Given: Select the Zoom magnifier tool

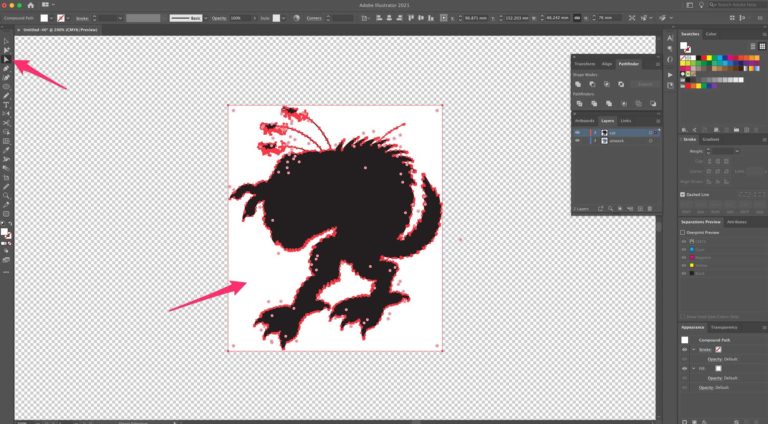Looking at the screenshot, I should click(x=6, y=196).
